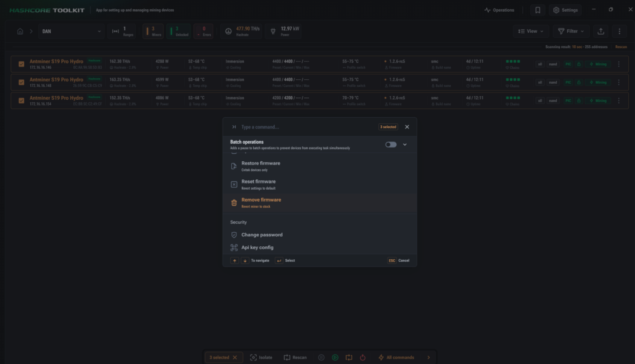Open the bookmark icon in title bar
The width and height of the screenshot is (635, 364).
538,10
